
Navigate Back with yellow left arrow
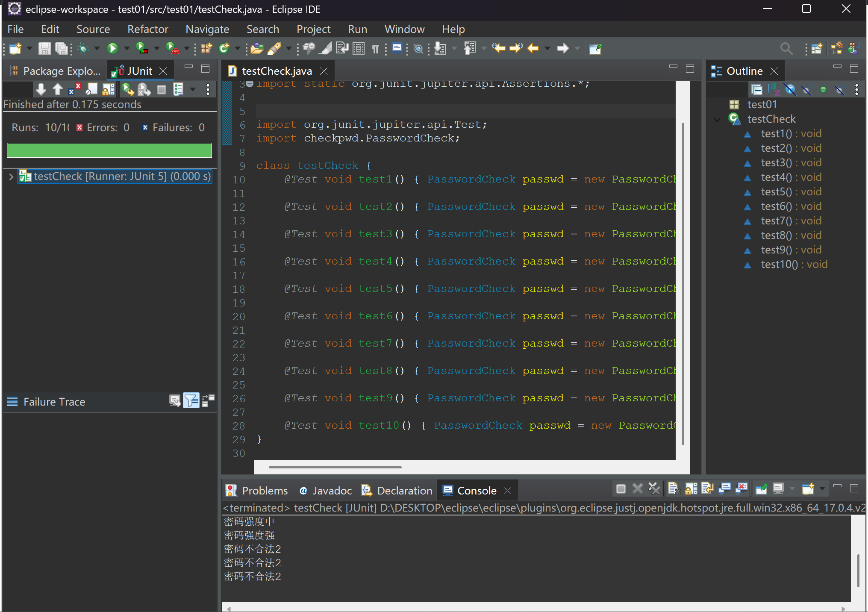pyautogui.click(x=533, y=49)
